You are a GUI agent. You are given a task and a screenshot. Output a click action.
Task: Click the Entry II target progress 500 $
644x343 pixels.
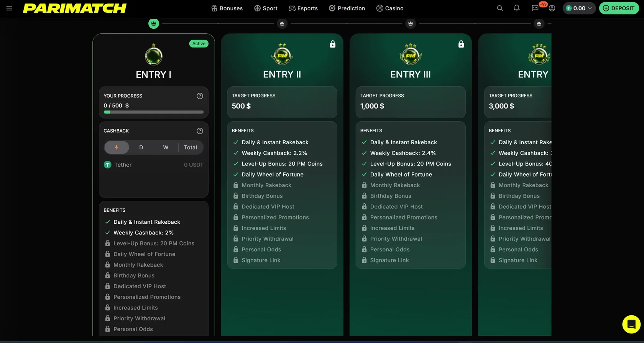point(241,106)
